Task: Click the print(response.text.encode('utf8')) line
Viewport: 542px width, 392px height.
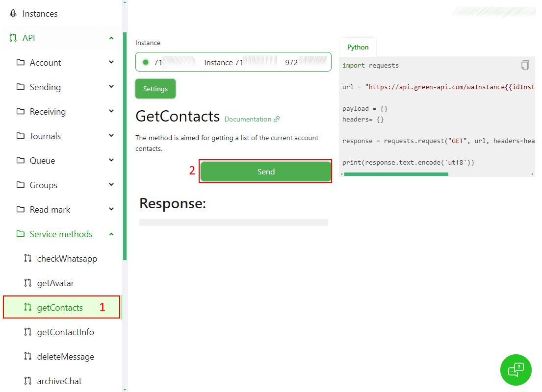Action: pyautogui.click(x=408, y=162)
